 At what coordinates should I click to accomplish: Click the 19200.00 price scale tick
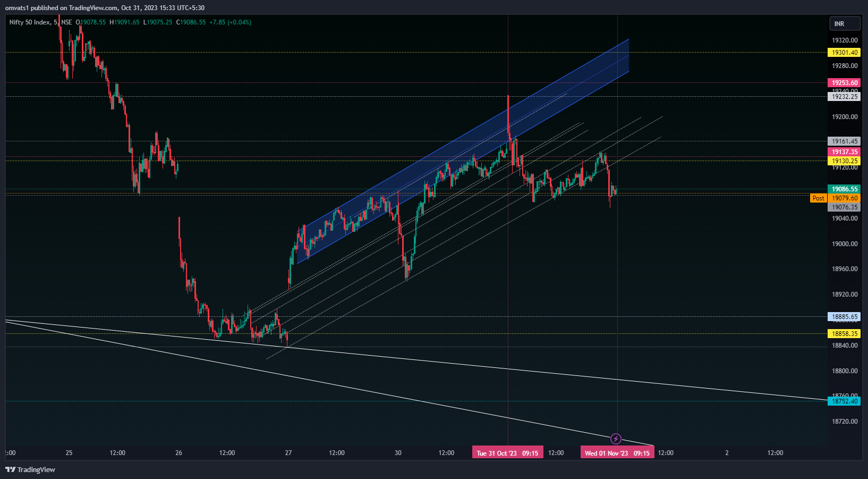[x=845, y=117]
